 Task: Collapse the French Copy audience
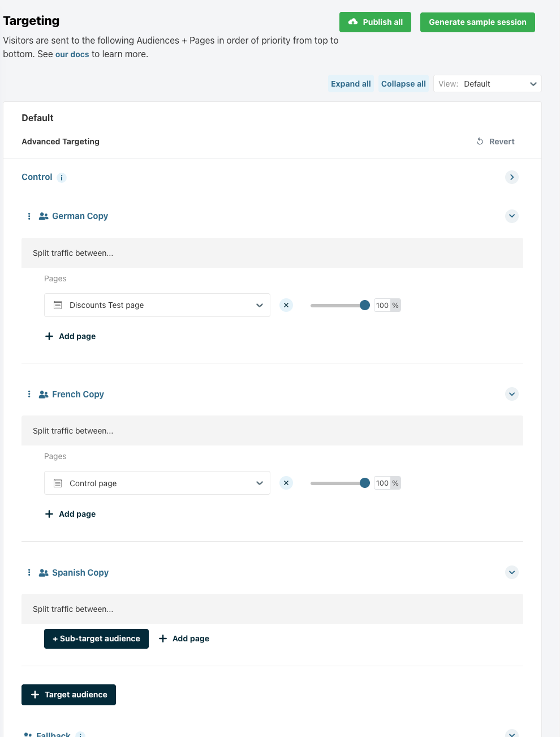[511, 394]
